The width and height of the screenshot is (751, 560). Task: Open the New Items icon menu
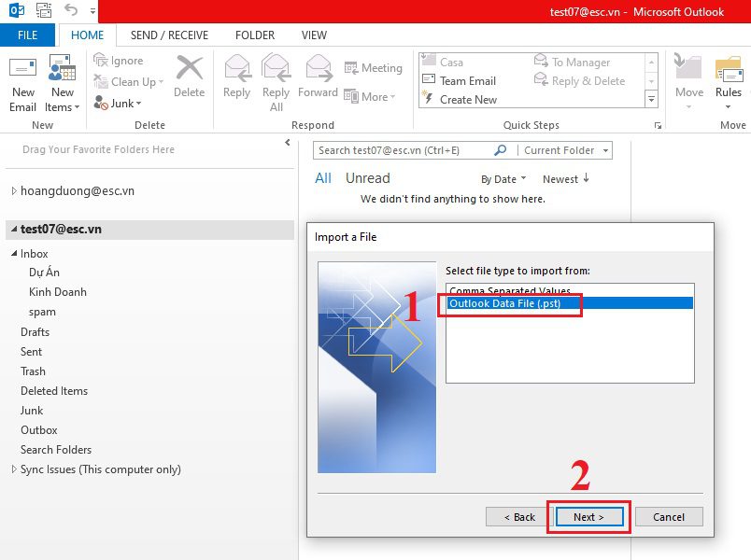[63, 67]
